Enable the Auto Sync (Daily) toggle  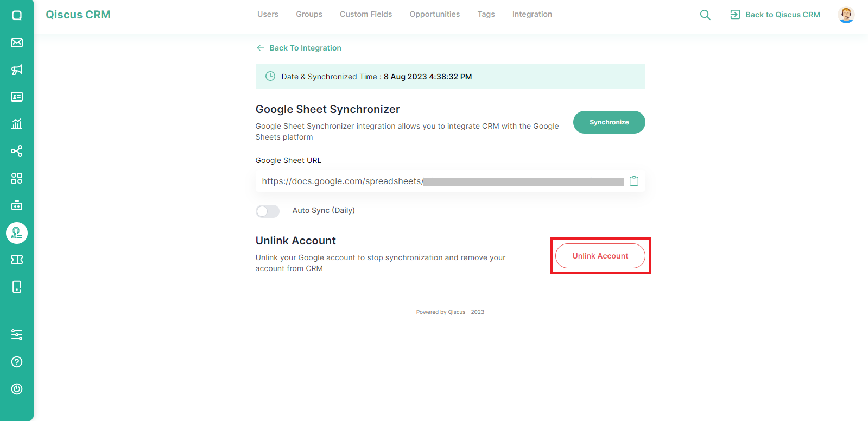tap(268, 211)
